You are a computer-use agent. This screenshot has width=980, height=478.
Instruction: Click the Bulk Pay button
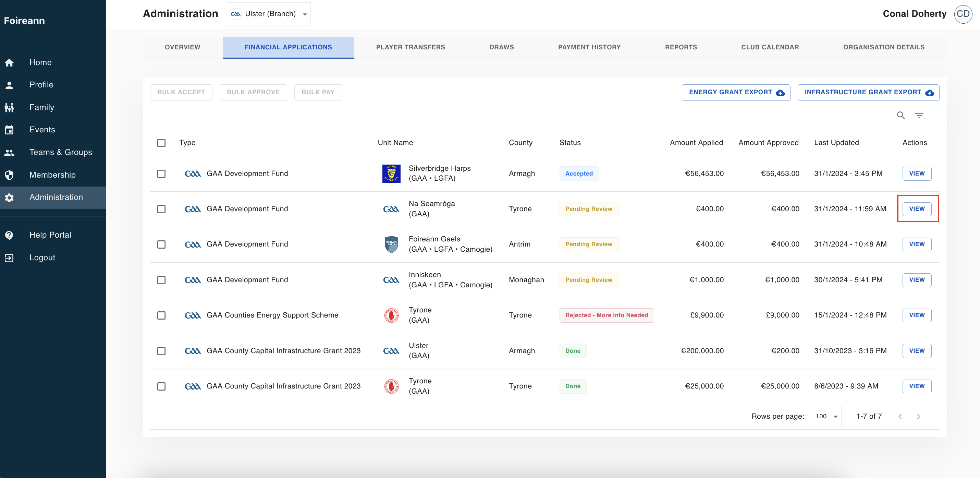pos(318,93)
